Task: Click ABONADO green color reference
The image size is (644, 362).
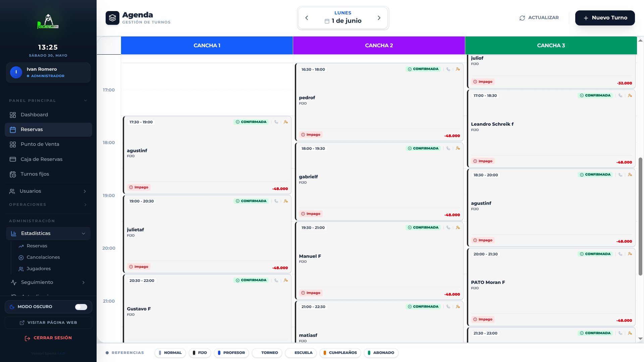Action: tap(369, 353)
